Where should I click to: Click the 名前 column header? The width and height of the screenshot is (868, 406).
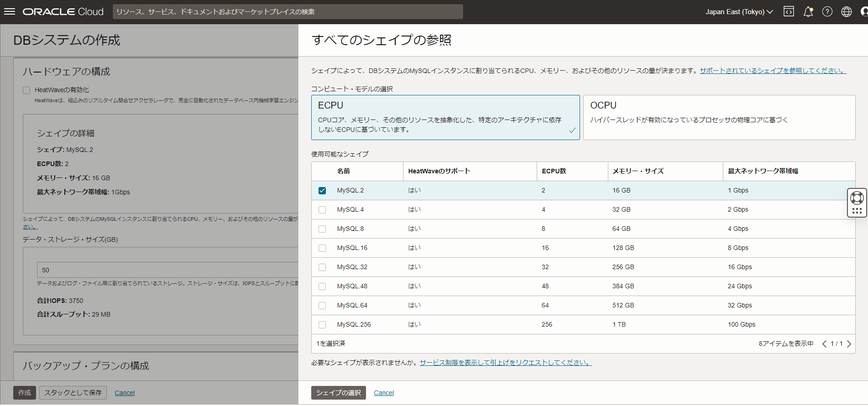[x=344, y=171]
